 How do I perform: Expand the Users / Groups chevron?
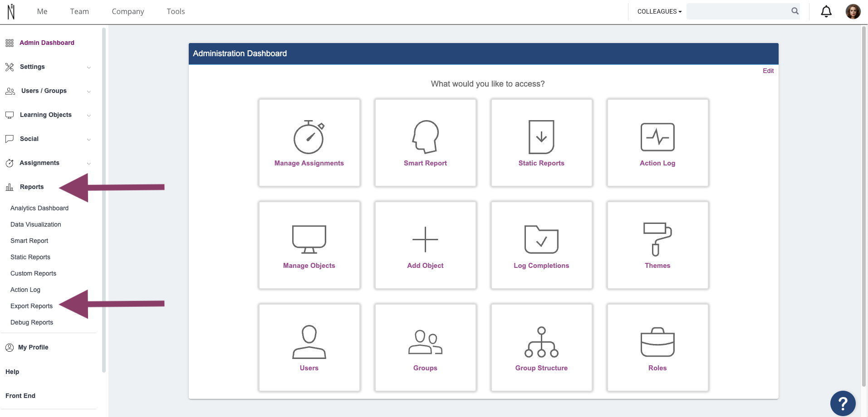click(x=88, y=92)
